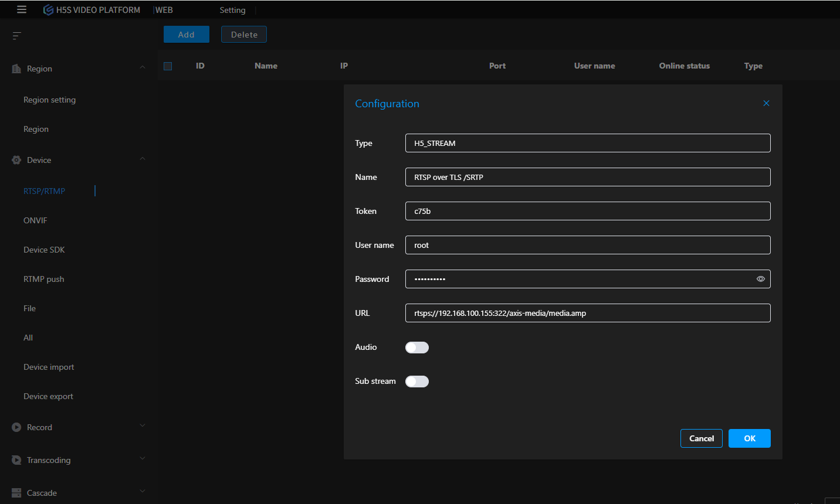Click the H5S Video Platform logo

tap(49, 10)
